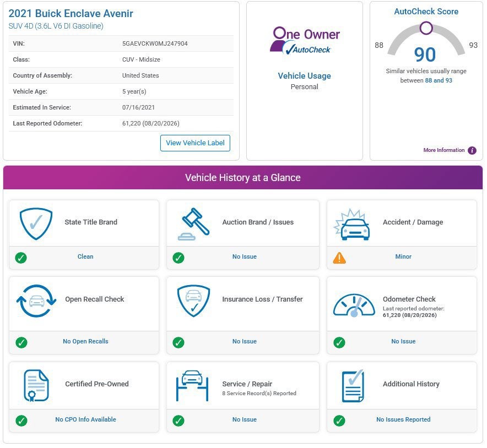Click the Open Recall Check circular arrows icon
This screenshot has width=487, height=448.
(x=36, y=301)
